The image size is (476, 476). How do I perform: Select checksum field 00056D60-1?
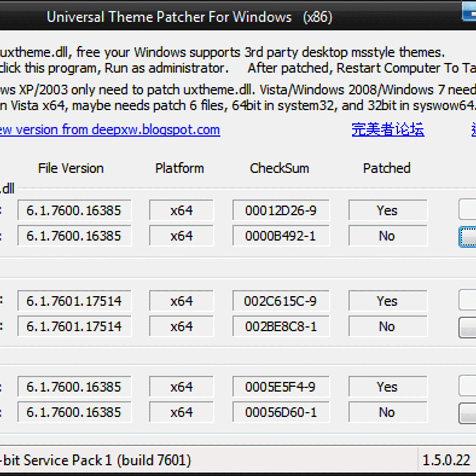click(281, 412)
